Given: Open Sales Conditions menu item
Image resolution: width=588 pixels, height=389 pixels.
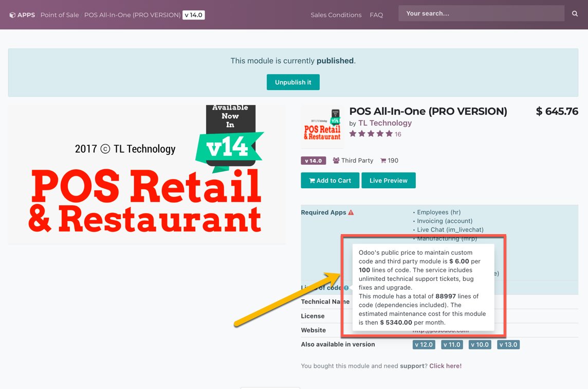Looking at the screenshot, I should [x=336, y=15].
